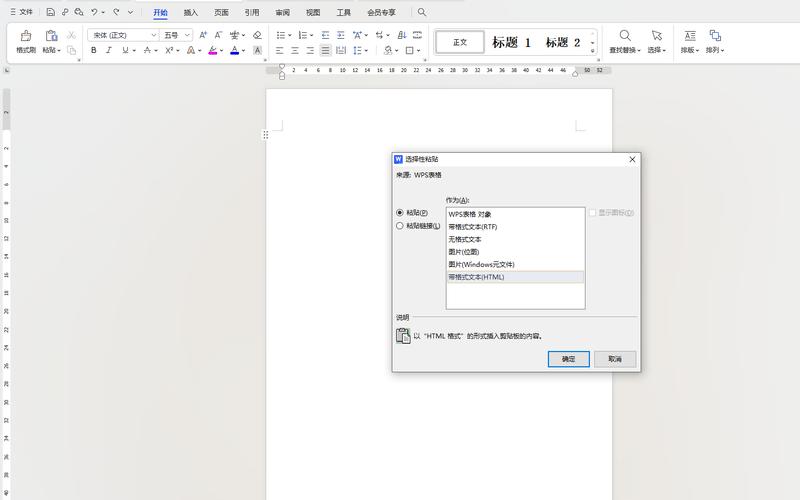800x500 pixels.
Task: Click the save icon in quick access bar
Action: click(50, 12)
